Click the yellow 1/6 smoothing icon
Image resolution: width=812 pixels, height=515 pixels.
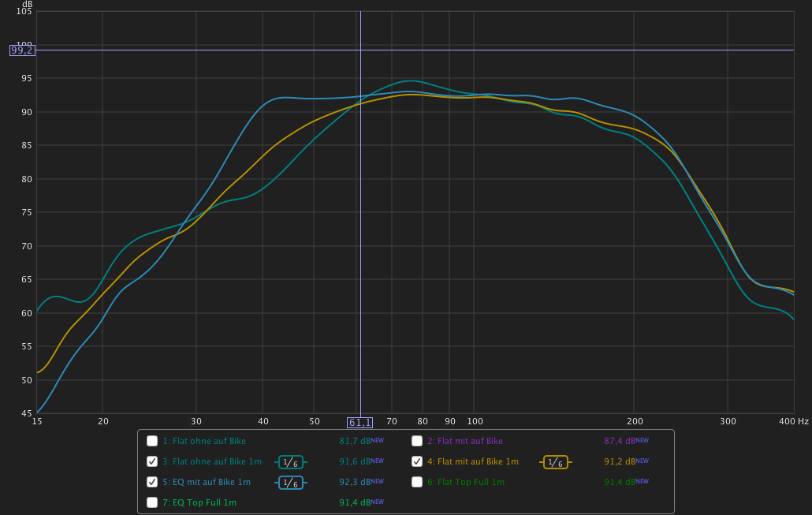click(x=555, y=462)
